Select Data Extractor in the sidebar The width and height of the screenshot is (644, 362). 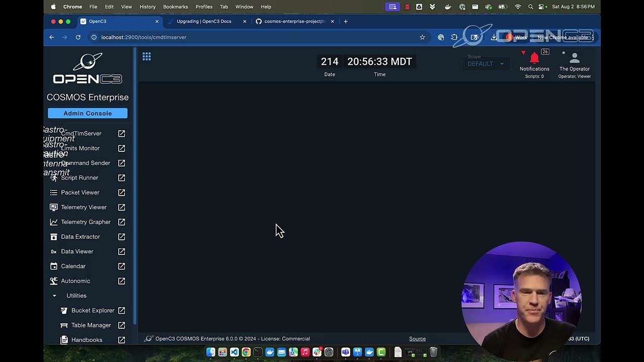point(80,237)
